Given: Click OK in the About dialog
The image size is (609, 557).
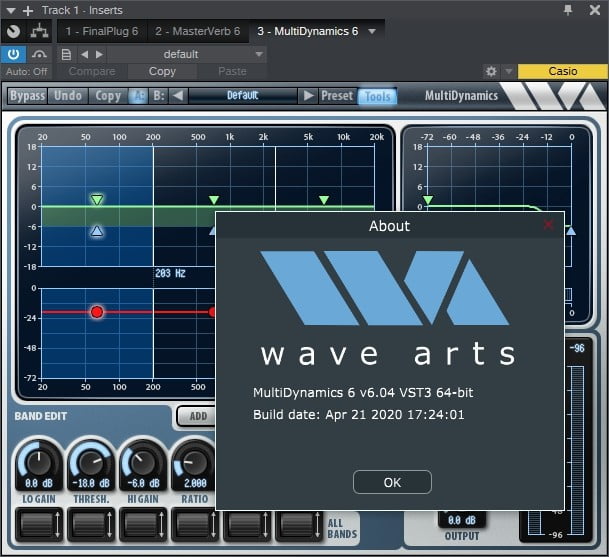Looking at the screenshot, I should pyautogui.click(x=392, y=482).
